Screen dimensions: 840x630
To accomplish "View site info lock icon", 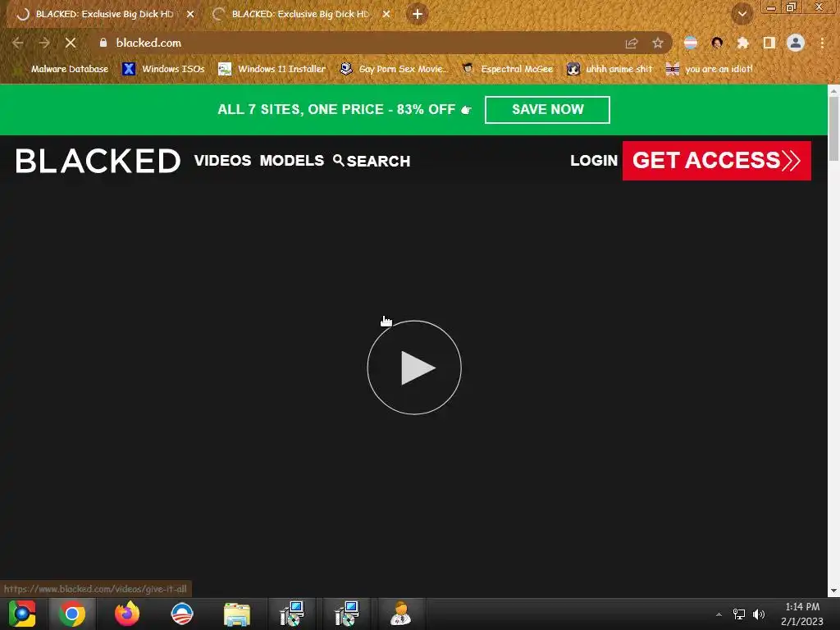I will pyautogui.click(x=103, y=43).
